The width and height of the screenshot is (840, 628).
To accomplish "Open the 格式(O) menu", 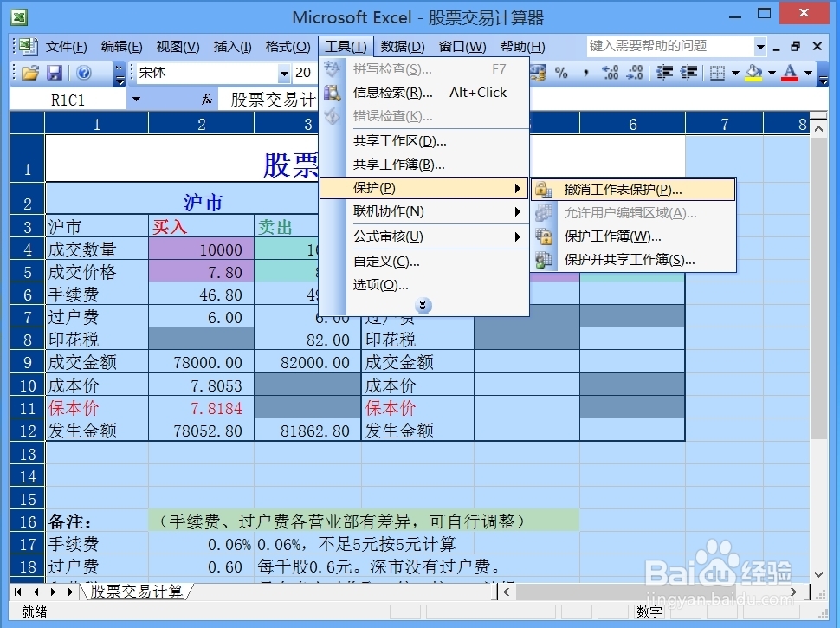I will 288,47.
